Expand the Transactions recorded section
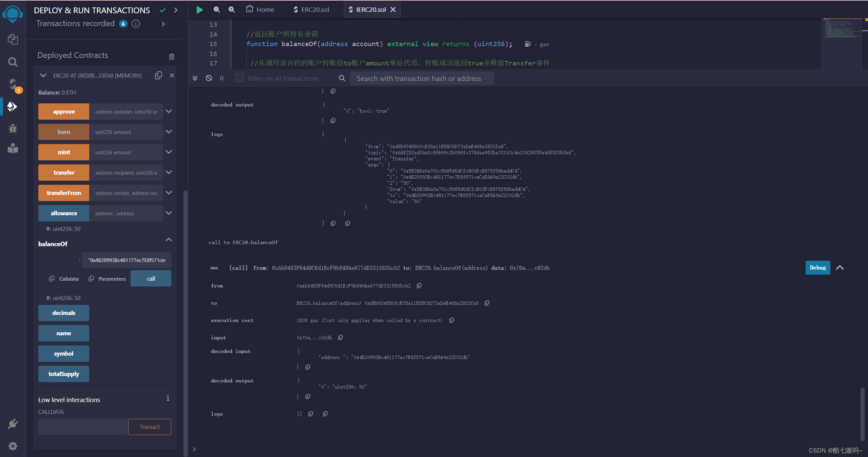Image resolution: width=868 pixels, height=457 pixels. pyautogui.click(x=163, y=24)
